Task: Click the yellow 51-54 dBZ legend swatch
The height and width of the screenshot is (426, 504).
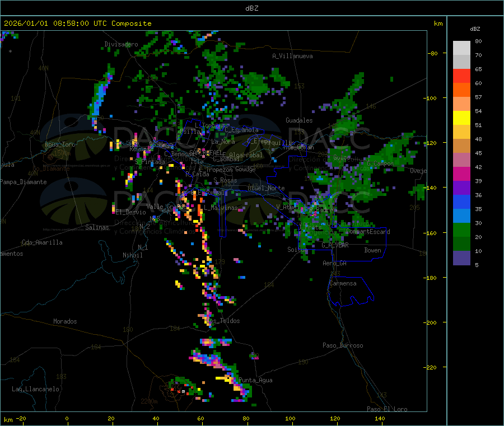Action: click(x=461, y=118)
